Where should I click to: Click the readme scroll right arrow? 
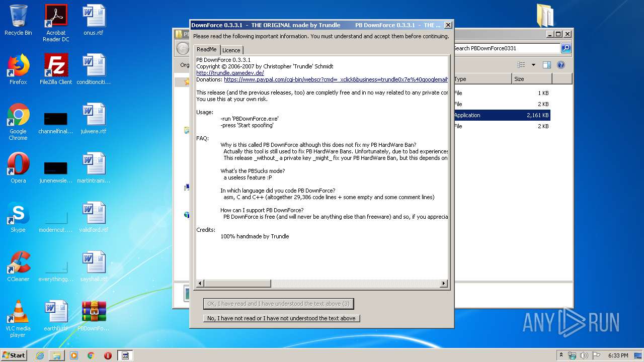pyautogui.click(x=443, y=284)
